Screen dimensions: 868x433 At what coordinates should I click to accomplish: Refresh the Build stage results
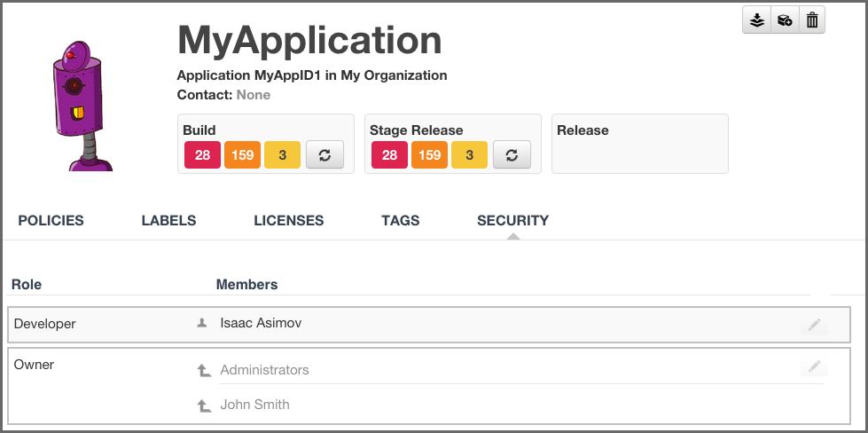(x=325, y=154)
